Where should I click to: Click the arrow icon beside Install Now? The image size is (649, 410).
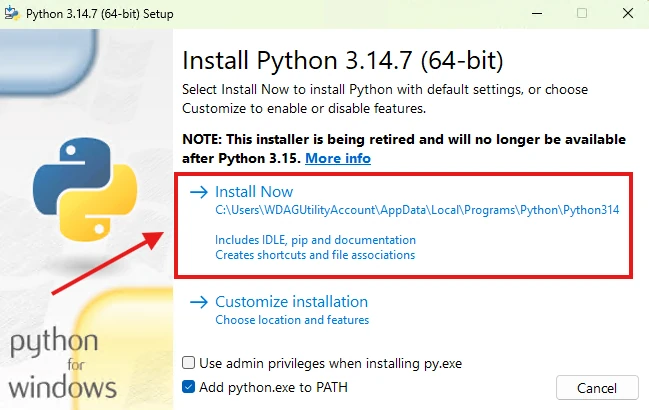click(x=199, y=192)
